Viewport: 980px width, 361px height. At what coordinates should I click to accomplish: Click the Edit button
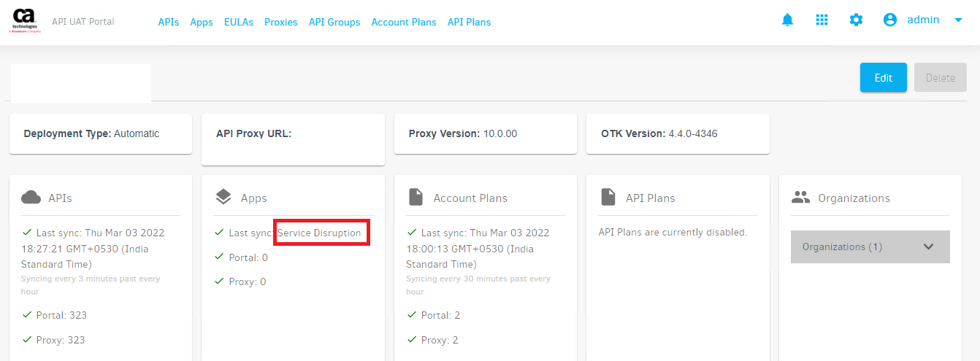click(884, 77)
